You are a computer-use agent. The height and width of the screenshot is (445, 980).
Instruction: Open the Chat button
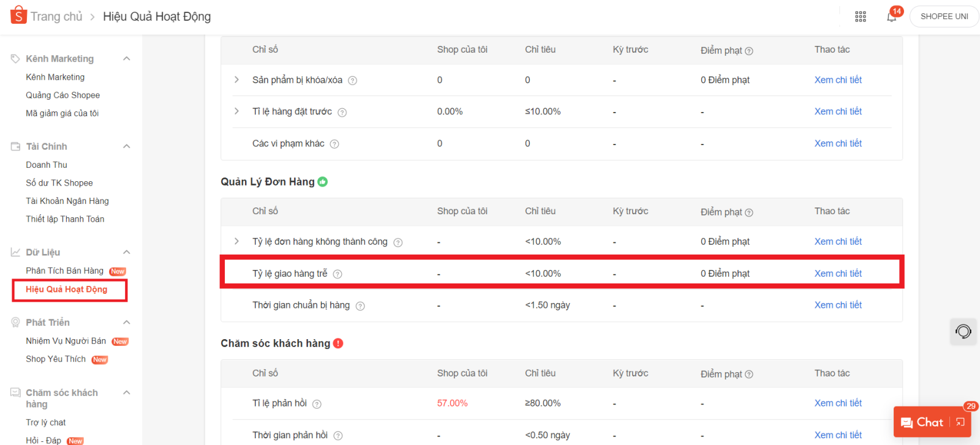point(922,422)
